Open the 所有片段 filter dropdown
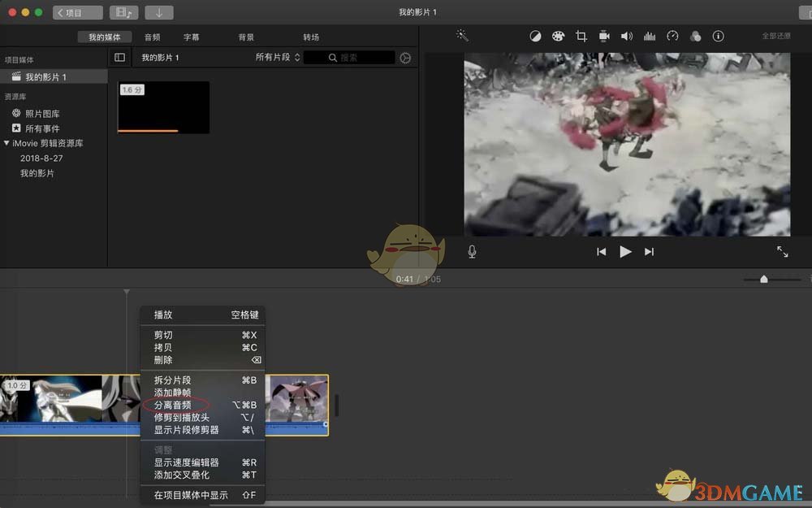Screen dimensions: 812x508 278,57
